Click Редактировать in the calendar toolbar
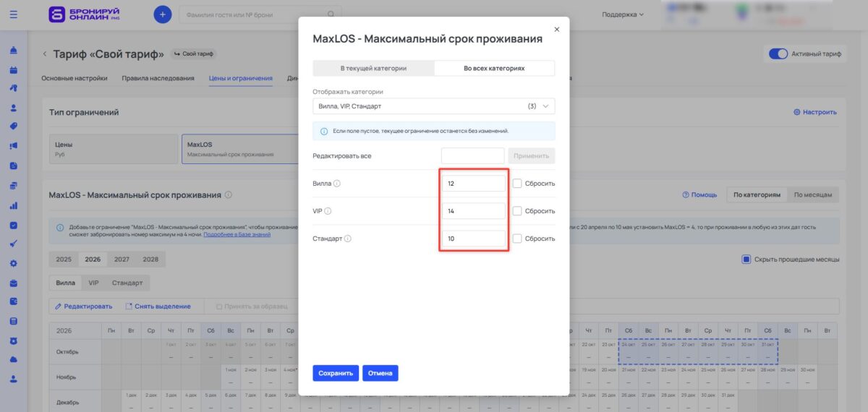The width and height of the screenshot is (868, 412). 84,306
